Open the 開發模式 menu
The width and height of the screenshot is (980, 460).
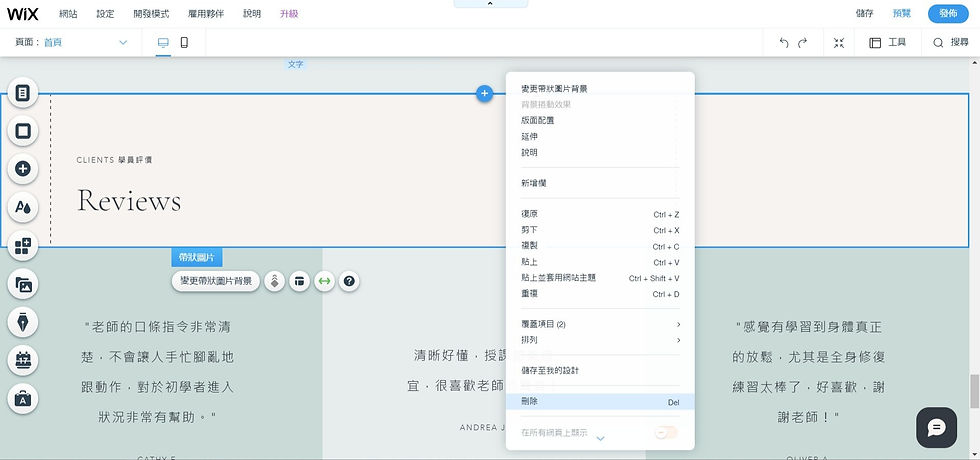pyautogui.click(x=151, y=14)
